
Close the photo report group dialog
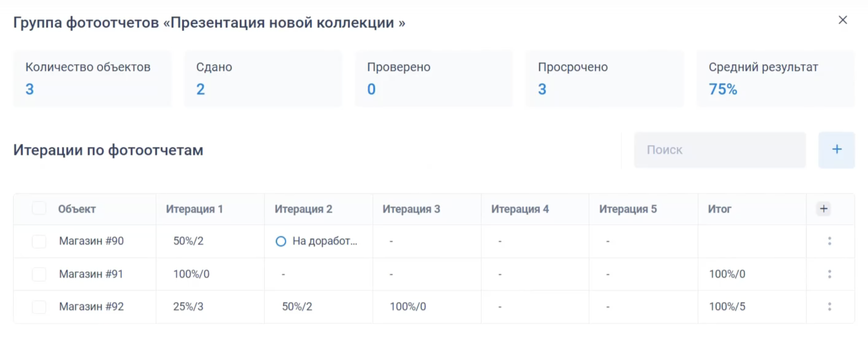[843, 20]
